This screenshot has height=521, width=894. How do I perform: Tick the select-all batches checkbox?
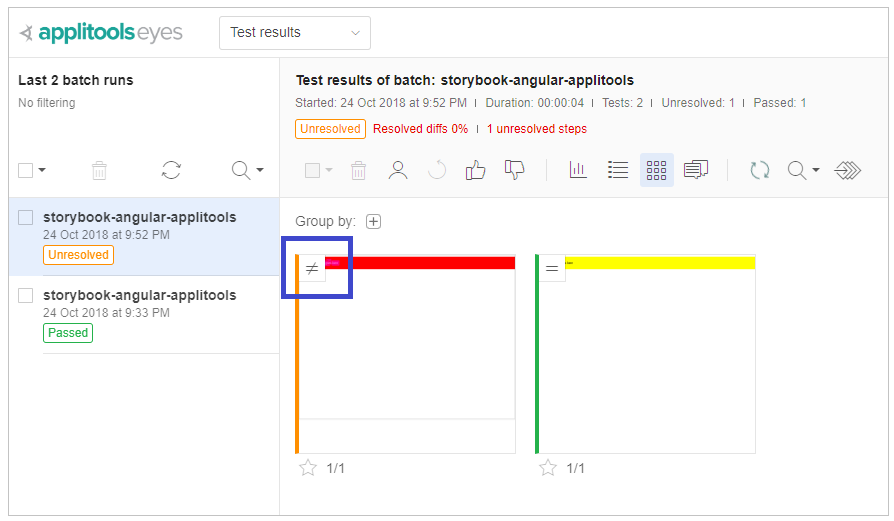tap(26, 170)
